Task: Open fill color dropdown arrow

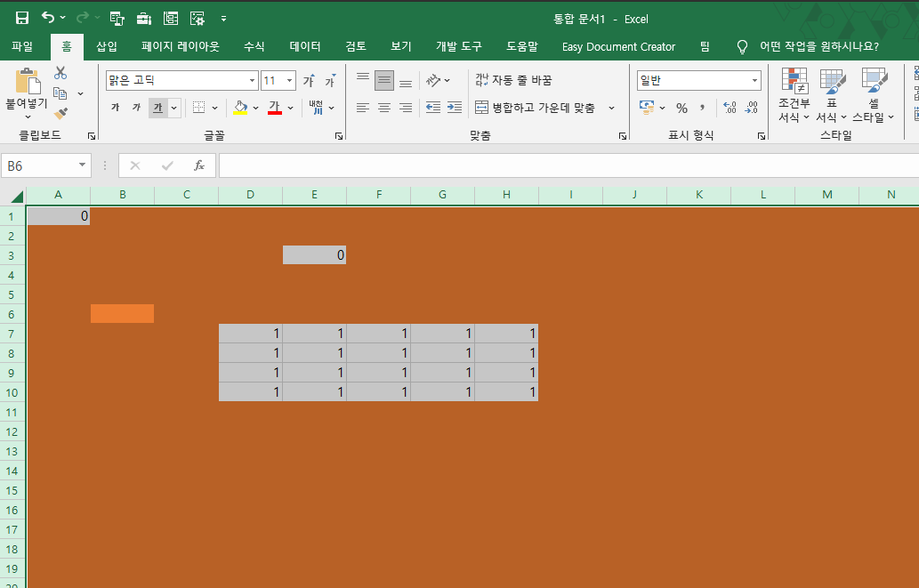Action: [255, 108]
